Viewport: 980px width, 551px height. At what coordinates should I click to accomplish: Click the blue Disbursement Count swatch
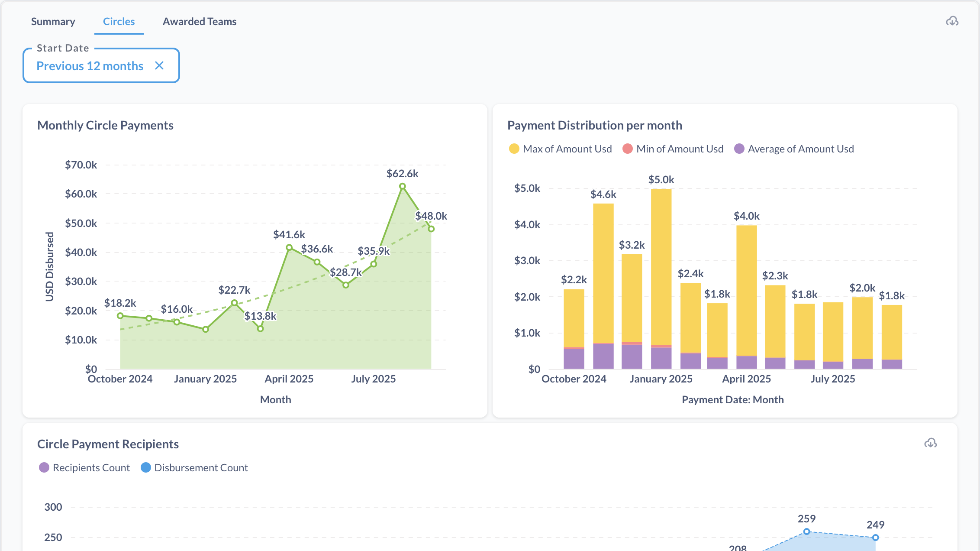click(146, 467)
